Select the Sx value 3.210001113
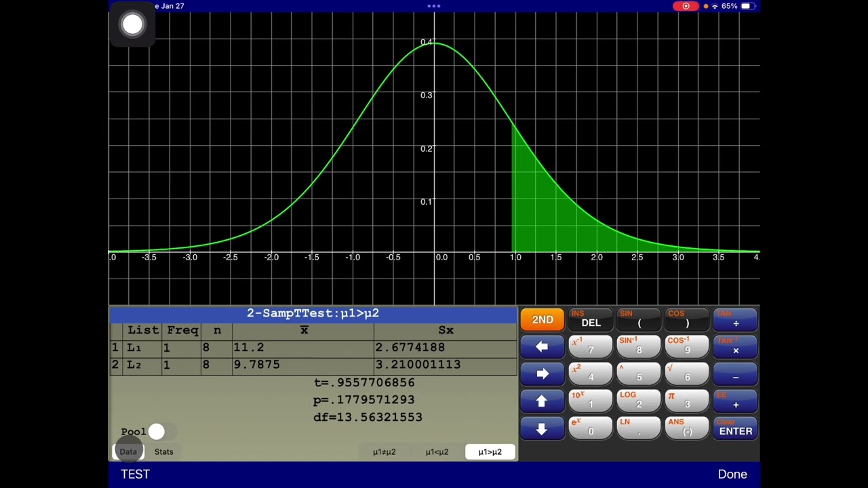The height and width of the screenshot is (488, 868). click(445, 365)
